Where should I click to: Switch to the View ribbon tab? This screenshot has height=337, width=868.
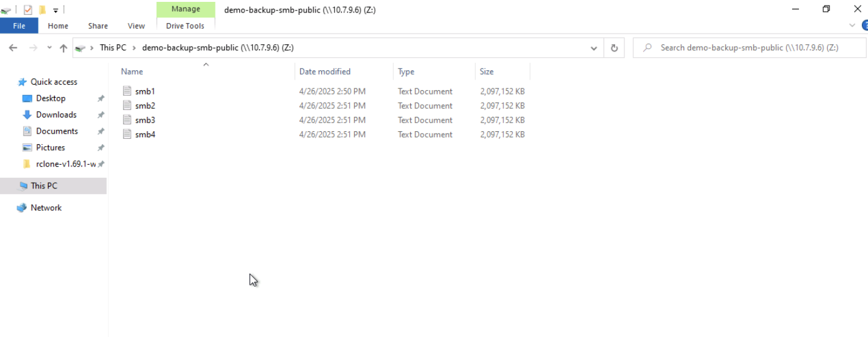(136, 25)
